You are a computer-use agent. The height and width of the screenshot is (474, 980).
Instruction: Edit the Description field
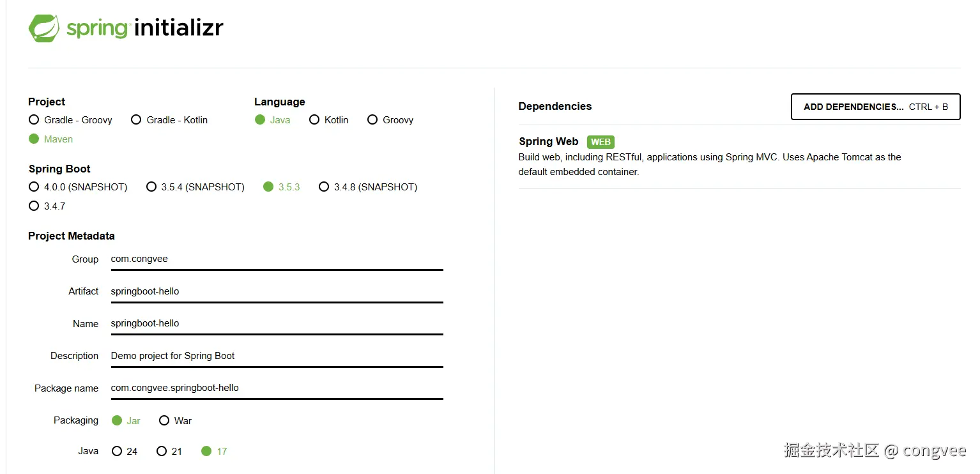pyautogui.click(x=276, y=356)
